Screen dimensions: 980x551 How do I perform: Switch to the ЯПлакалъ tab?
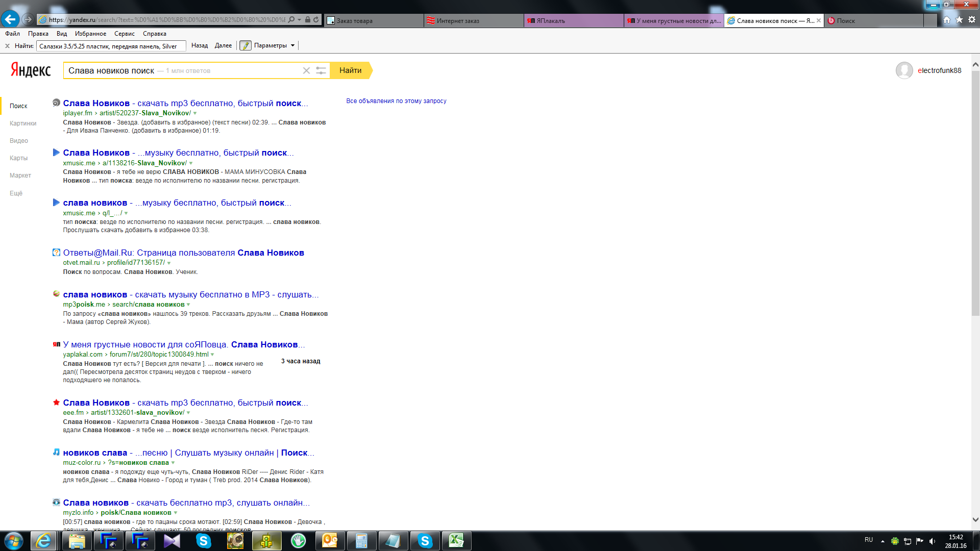click(574, 20)
